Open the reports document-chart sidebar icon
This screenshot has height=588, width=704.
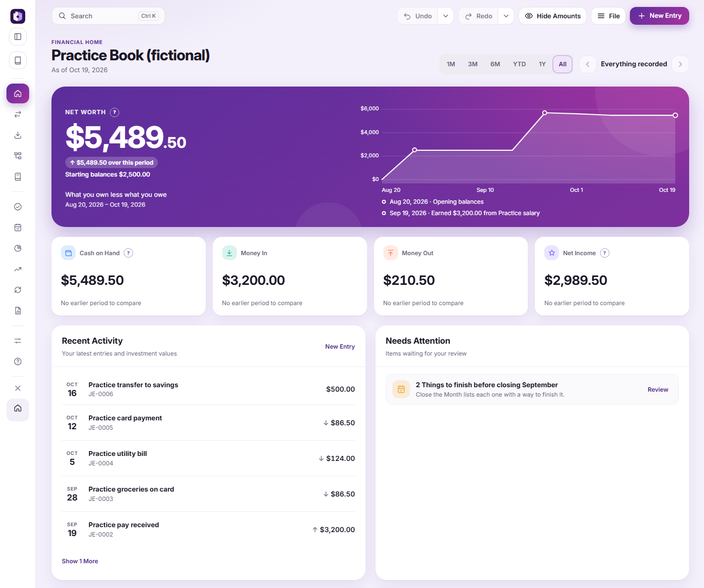[x=18, y=311]
